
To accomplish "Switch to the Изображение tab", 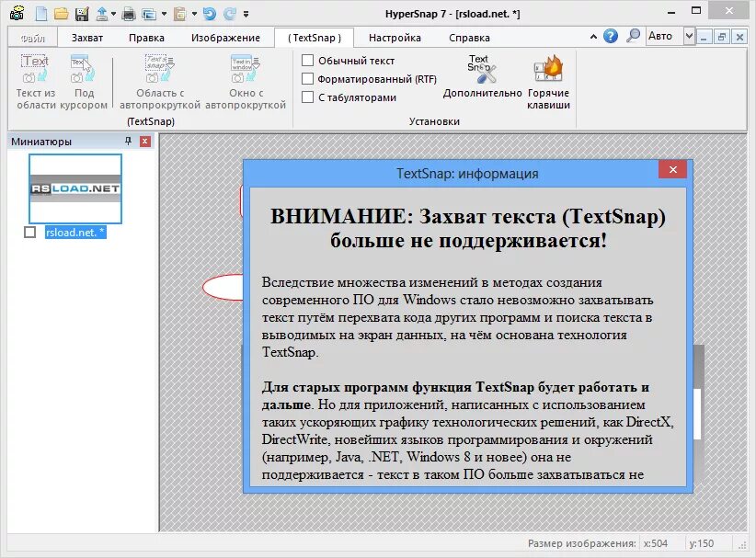I will click(x=225, y=38).
